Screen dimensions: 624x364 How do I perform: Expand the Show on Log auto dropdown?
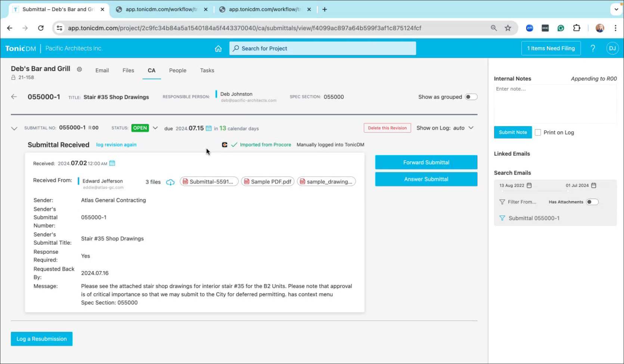point(471,128)
